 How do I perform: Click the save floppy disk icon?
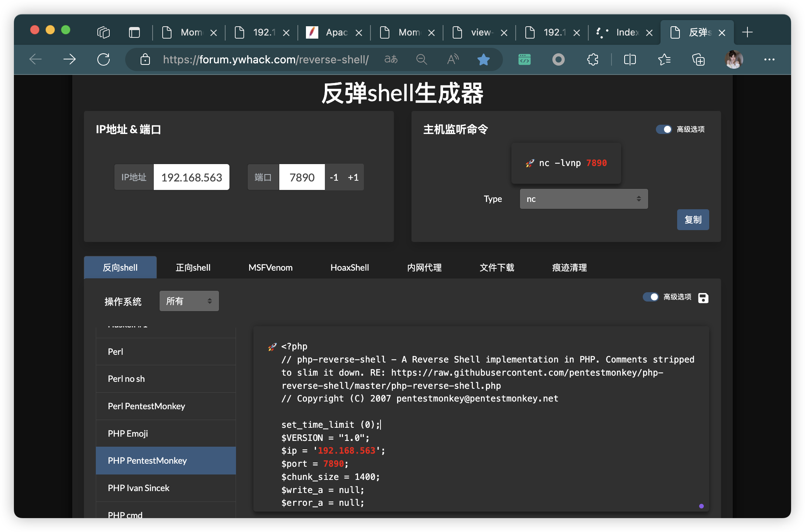pyautogui.click(x=703, y=298)
